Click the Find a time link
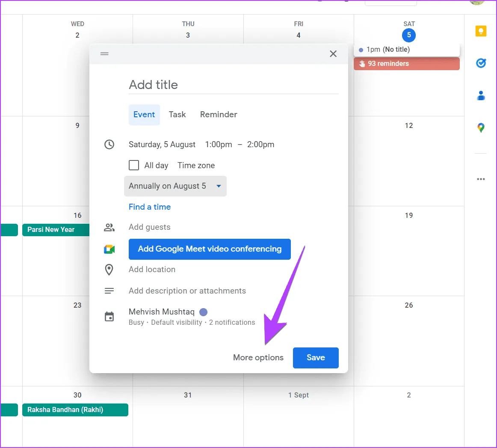The width and height of the screenshot is (497, 448). pos(150,207)
